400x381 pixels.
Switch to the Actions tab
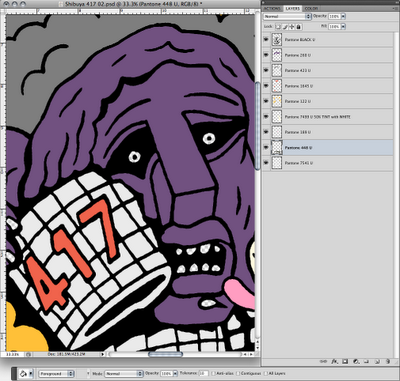coord(272,8)
